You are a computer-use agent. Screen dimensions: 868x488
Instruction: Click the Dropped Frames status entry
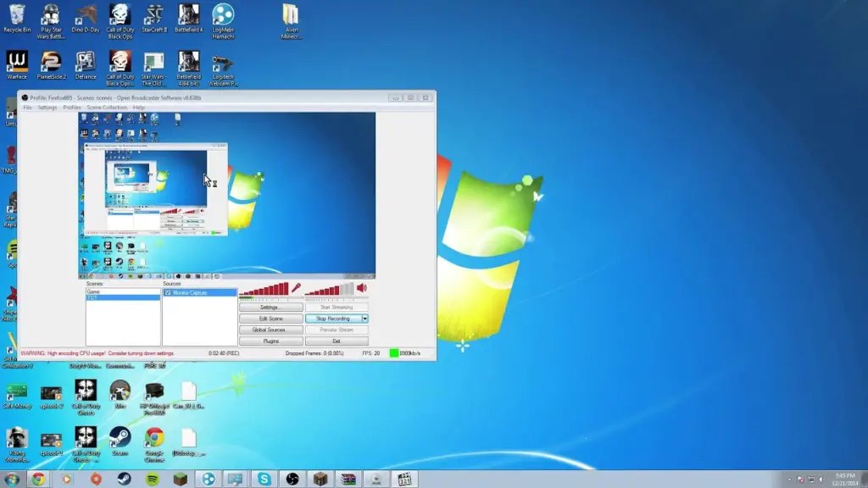(x=314, y=353)
